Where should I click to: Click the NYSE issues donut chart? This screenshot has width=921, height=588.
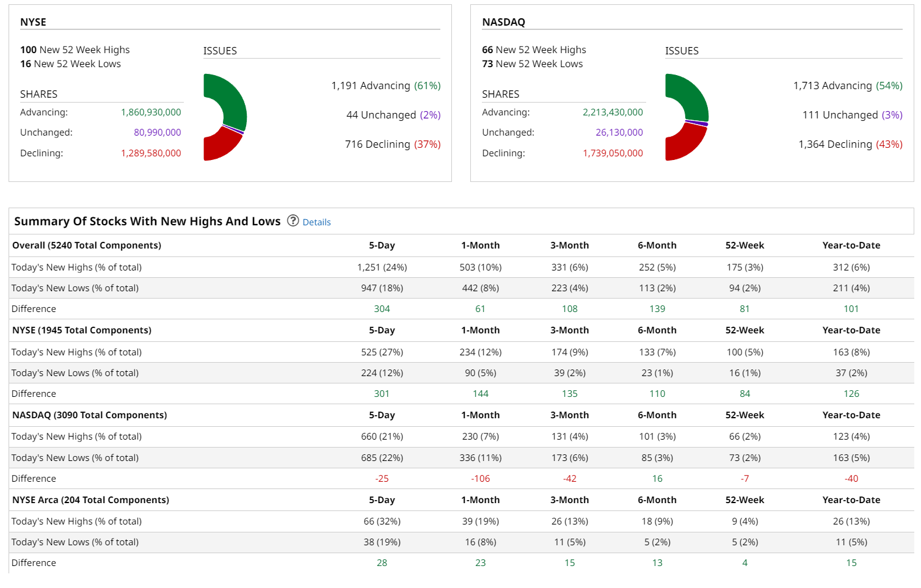coord(225,117)
